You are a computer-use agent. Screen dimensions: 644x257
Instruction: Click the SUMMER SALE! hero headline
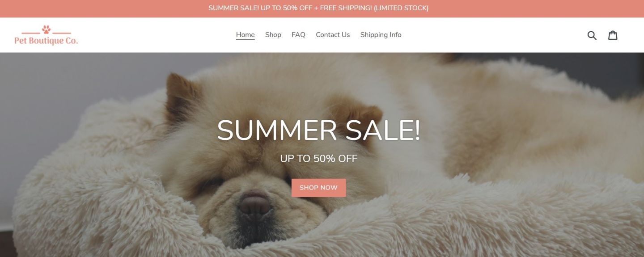click(318, 131)
